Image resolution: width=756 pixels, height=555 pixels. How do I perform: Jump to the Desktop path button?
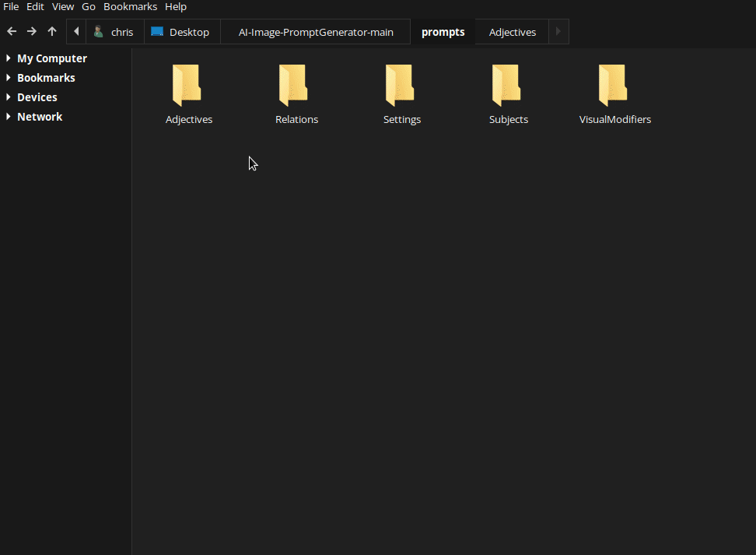point(182,32)
